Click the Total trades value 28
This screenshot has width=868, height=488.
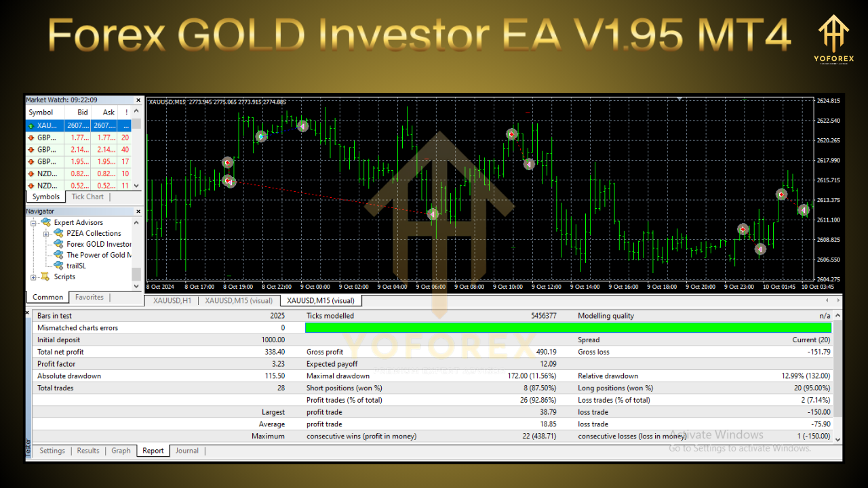281,388
